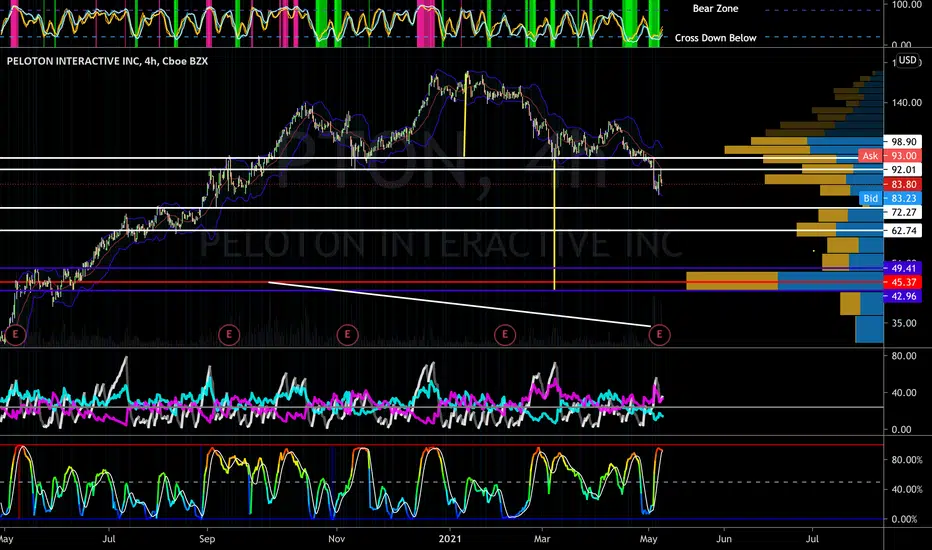This screenshot has height=550, width=932.
Task: Click the earnings E marker below Sep 2020
Action: [x=229, y=335]
